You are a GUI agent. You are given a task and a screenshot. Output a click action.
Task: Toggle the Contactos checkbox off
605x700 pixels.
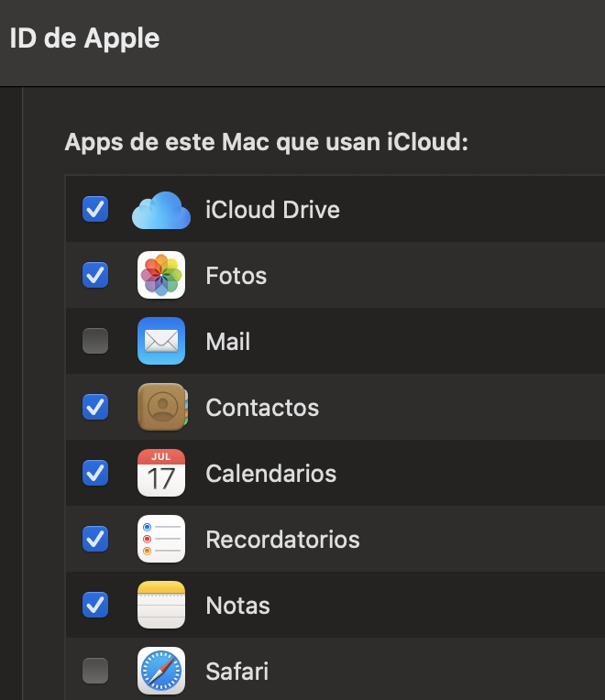95,407
